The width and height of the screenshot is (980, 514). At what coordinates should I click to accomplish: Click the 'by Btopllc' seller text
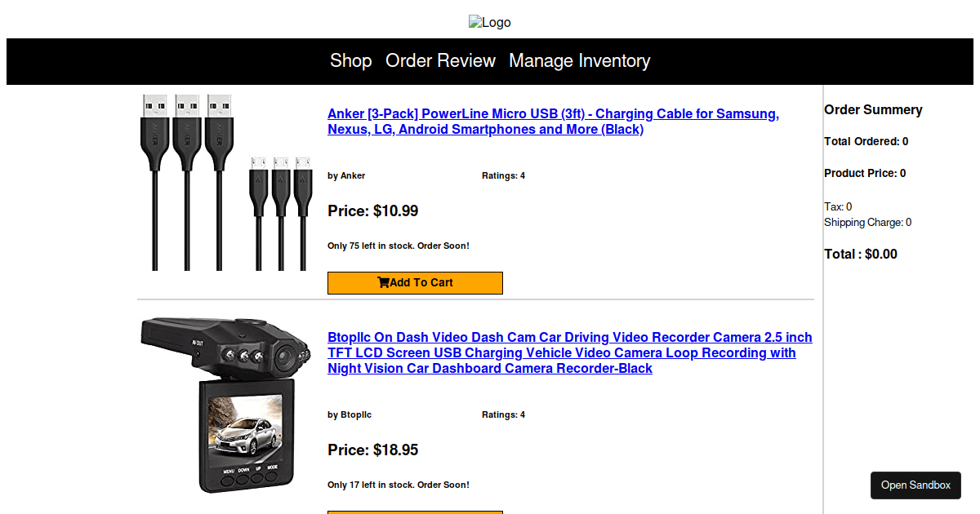coord(350,414)
